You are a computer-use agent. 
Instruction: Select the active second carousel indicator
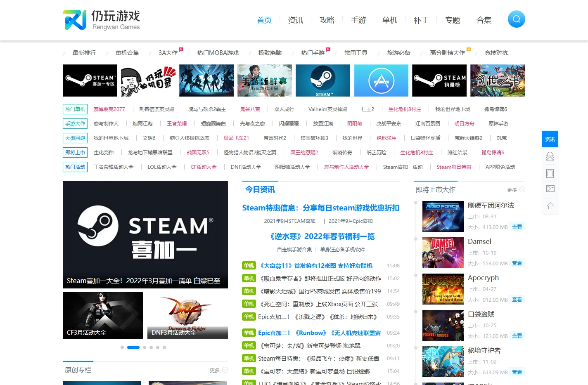click(133, 347)
